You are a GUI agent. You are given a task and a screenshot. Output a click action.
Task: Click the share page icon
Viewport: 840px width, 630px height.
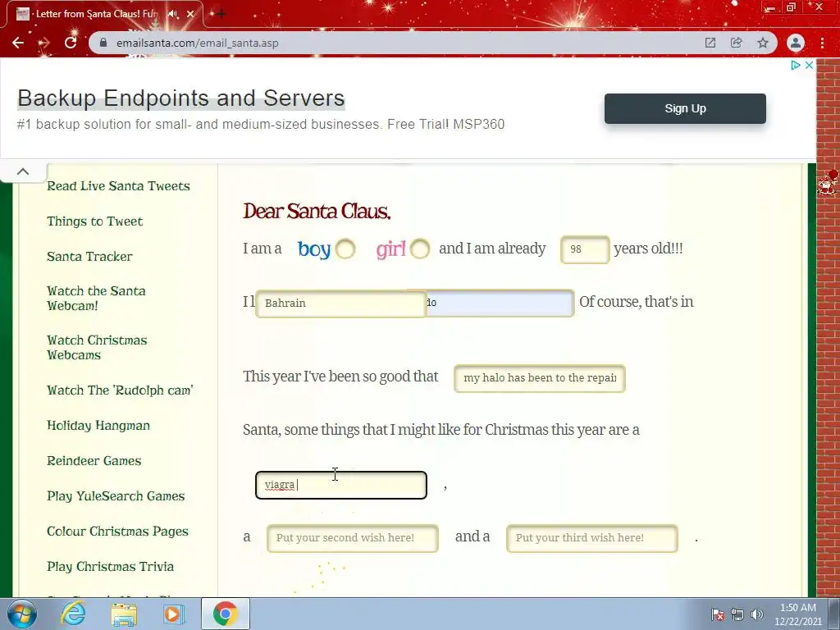737,43
